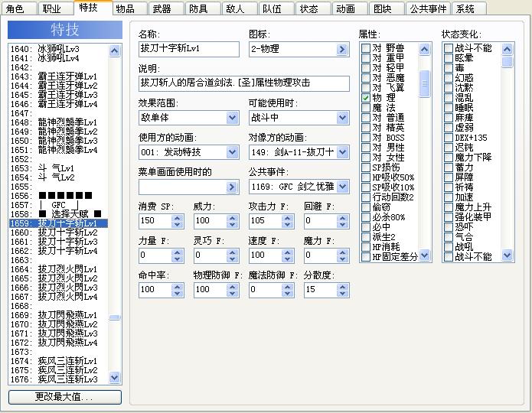Image resolution: width=532 pixels, height=413 pixels.
Task: Click the skill list scrollbar thumb
Action: pyautogui.click(x=115, y=317)
